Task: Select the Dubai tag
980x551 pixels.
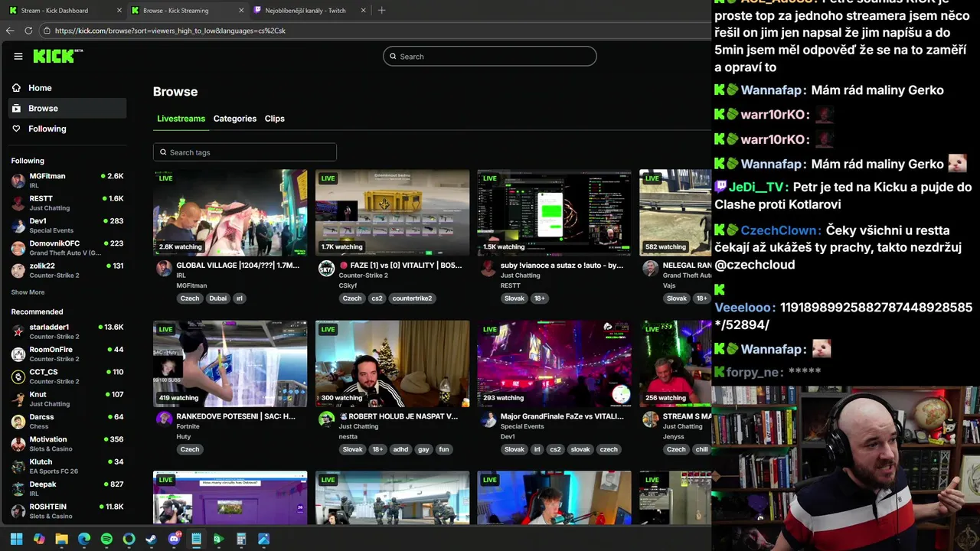Action: point(218,298)
